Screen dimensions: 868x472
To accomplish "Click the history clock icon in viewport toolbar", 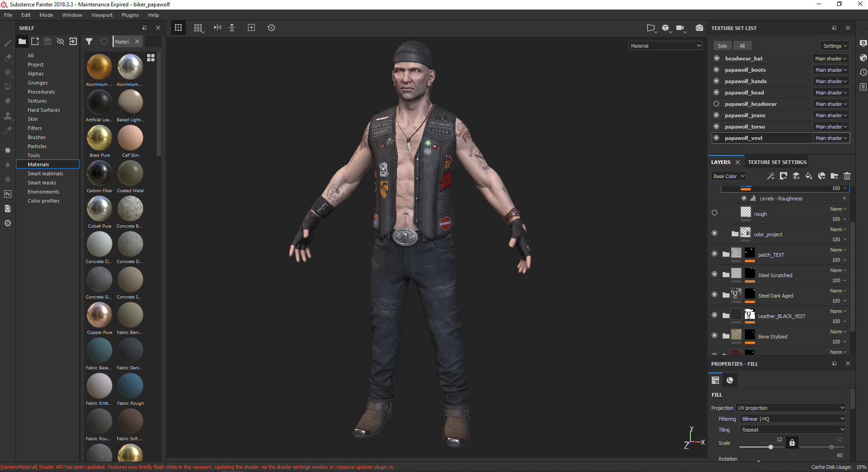I will (271, 28).
